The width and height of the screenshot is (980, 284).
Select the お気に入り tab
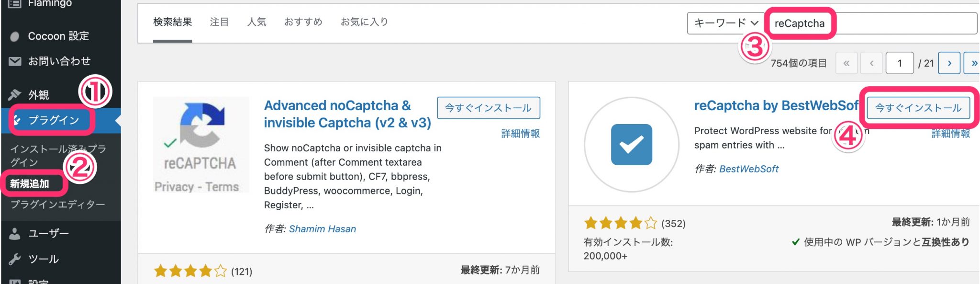pyautogui.click(x=365, y=22)
